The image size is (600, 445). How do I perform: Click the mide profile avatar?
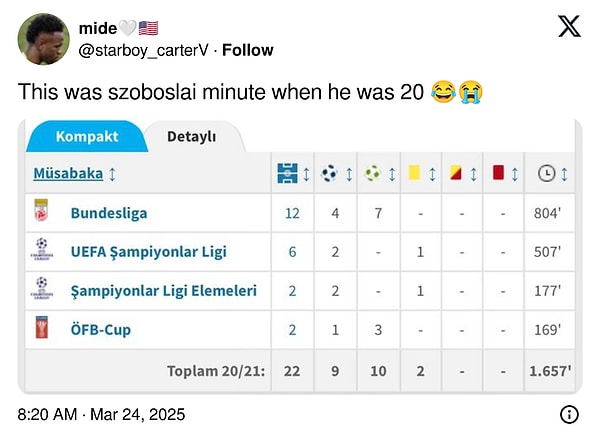pyautogui.click(x=44, y=39)
